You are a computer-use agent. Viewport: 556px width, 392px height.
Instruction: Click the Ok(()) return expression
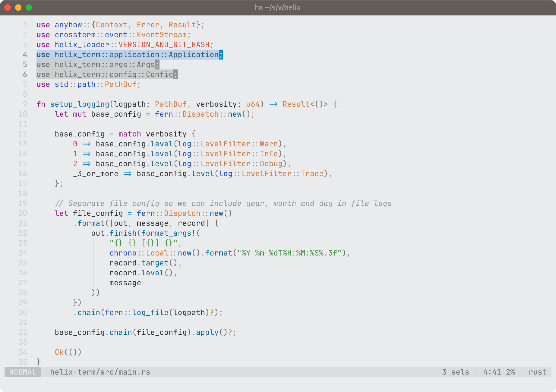click(x=68, y=352)
